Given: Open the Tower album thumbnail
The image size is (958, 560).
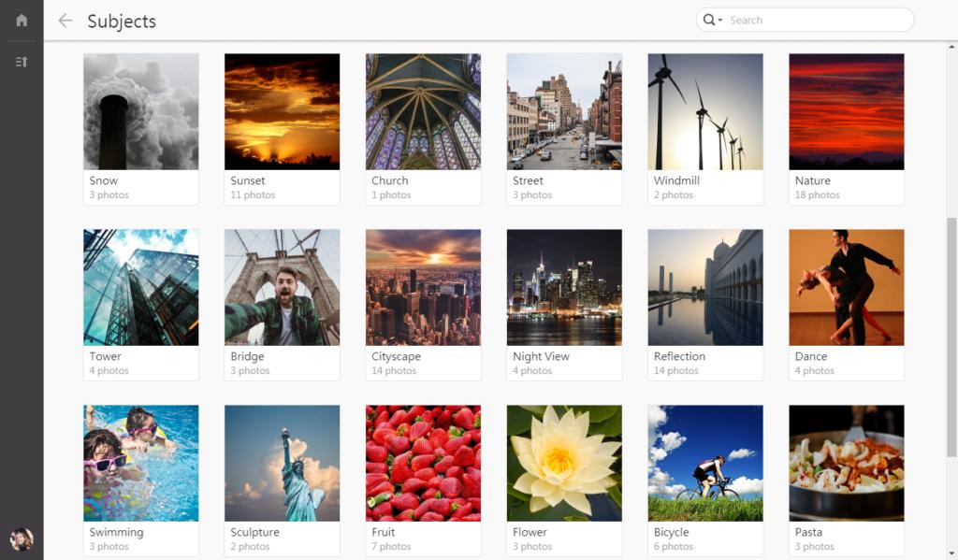Looking at the screenshot, I should pos(141,288).
